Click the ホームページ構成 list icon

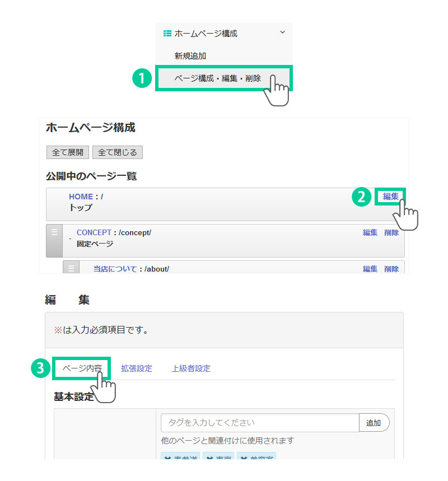pos(167,34)
